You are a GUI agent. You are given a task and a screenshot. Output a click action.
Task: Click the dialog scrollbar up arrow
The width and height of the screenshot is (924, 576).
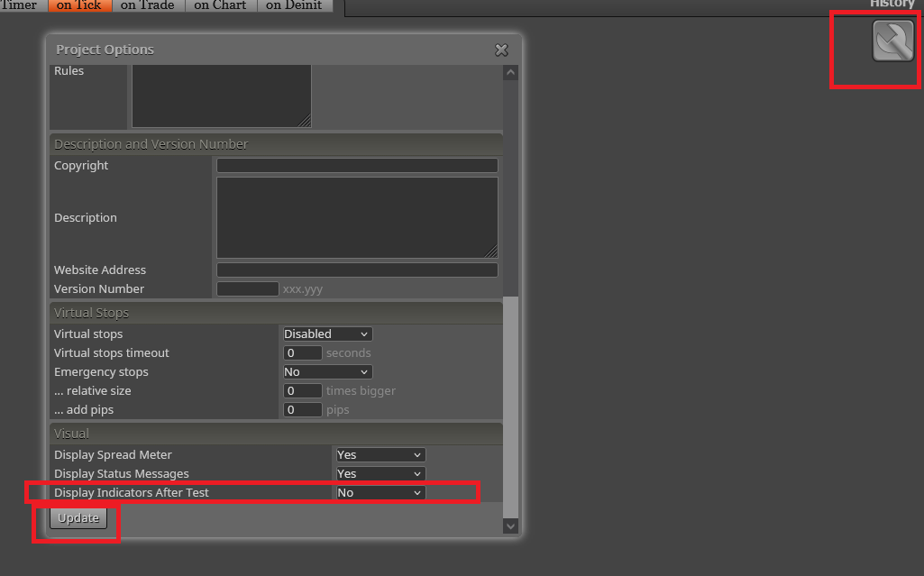(x=511, y=72)
